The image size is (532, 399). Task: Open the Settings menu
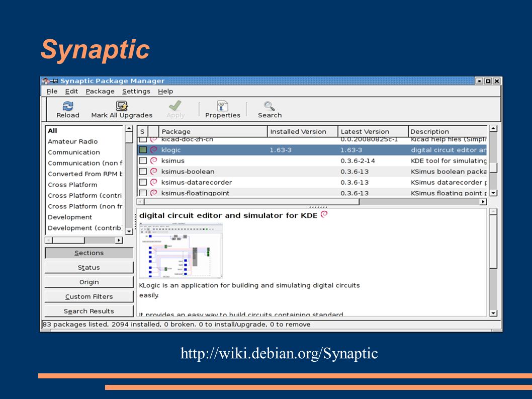pyautogui.click(x=136, y=92)
